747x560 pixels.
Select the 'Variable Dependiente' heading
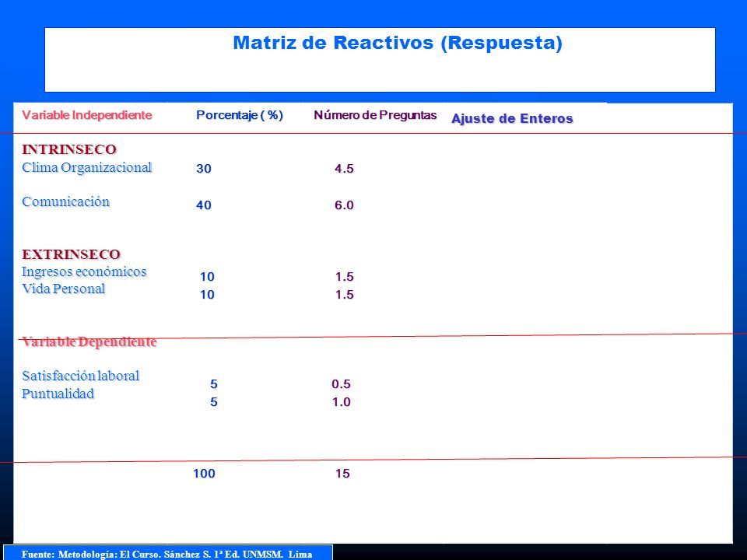point(89,342)
